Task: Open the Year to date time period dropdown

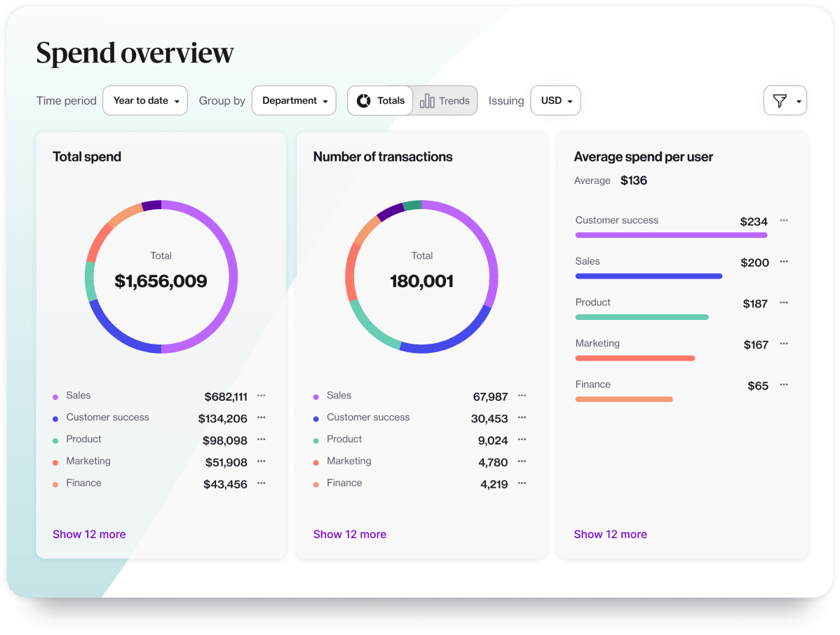Action: pyautogui.click(x=145, y=101)
